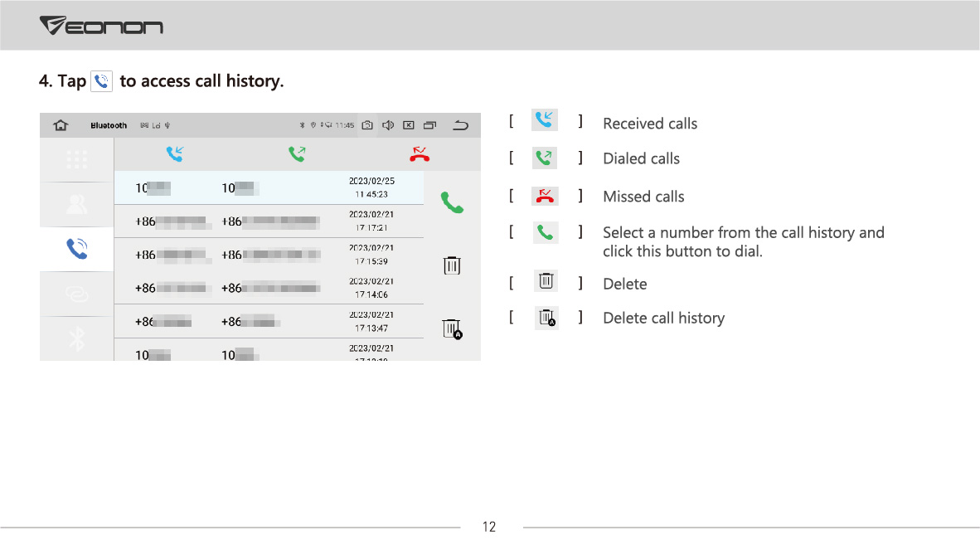Open the Missed calls tab
This screenshot has height=540, width=980.
point(420,154)
